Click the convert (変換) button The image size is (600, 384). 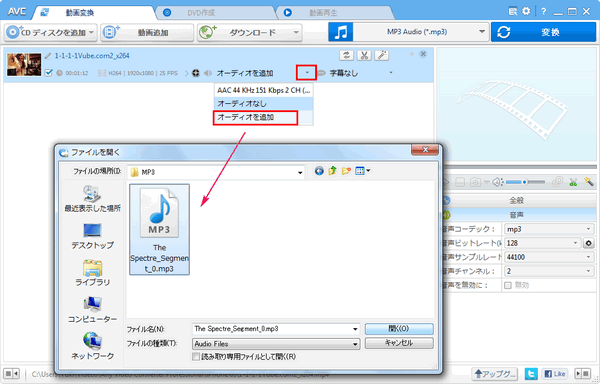click(543, 32)
